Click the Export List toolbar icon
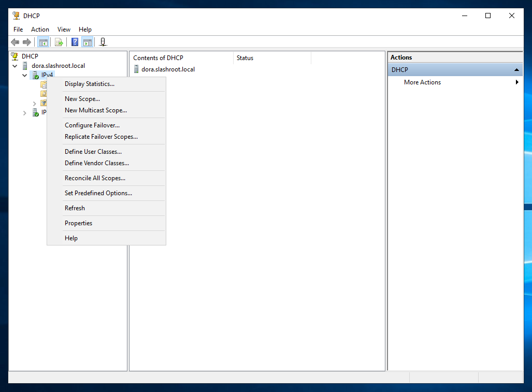The image size is (532, 392). [59, 42]
